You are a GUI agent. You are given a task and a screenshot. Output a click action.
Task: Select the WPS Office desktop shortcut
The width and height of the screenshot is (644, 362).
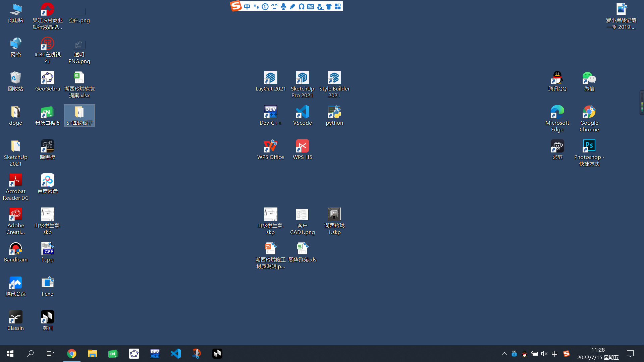click(270, 150)
